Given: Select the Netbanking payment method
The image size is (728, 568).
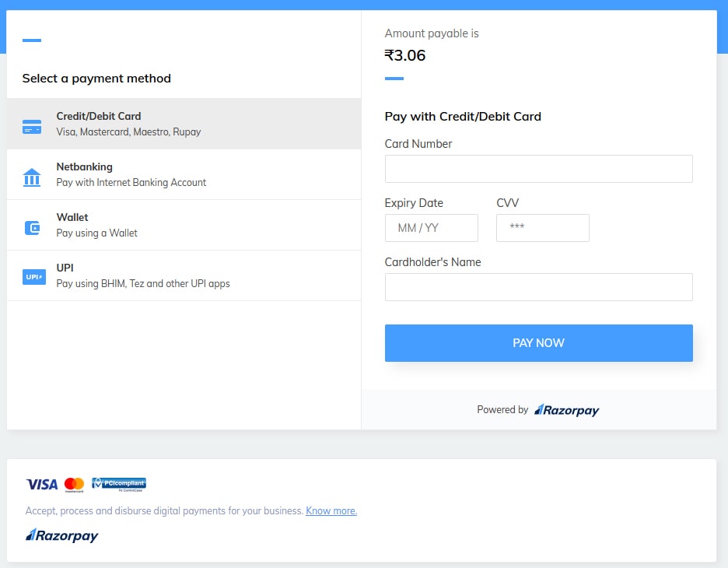Looking at the screenshot, I should click(x=184, y=174).
